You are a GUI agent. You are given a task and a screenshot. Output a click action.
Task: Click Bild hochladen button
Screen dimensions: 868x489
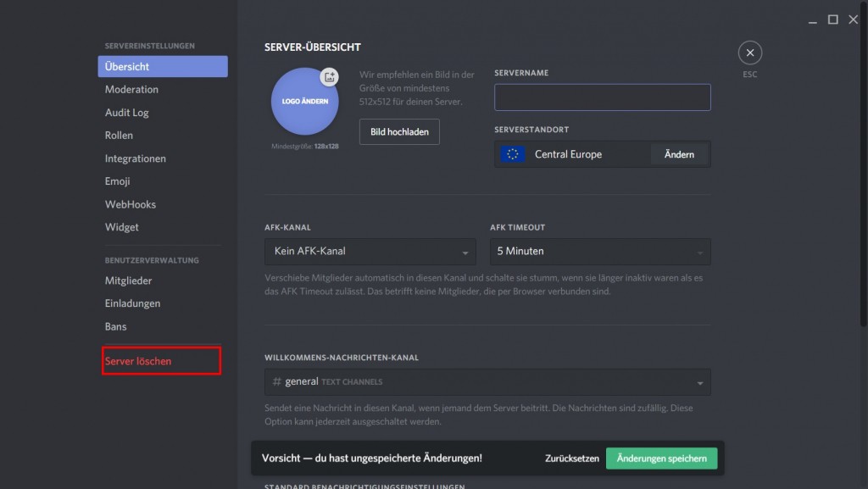[399, 132]
